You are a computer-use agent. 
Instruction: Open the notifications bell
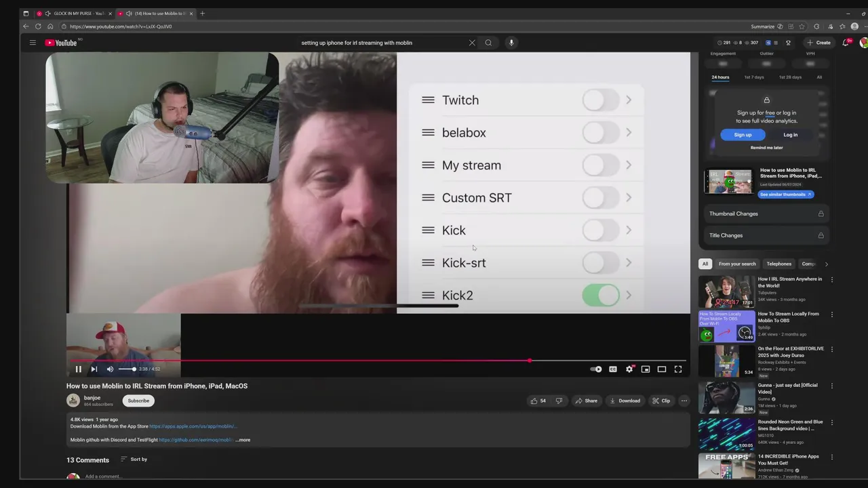[846, 43]
